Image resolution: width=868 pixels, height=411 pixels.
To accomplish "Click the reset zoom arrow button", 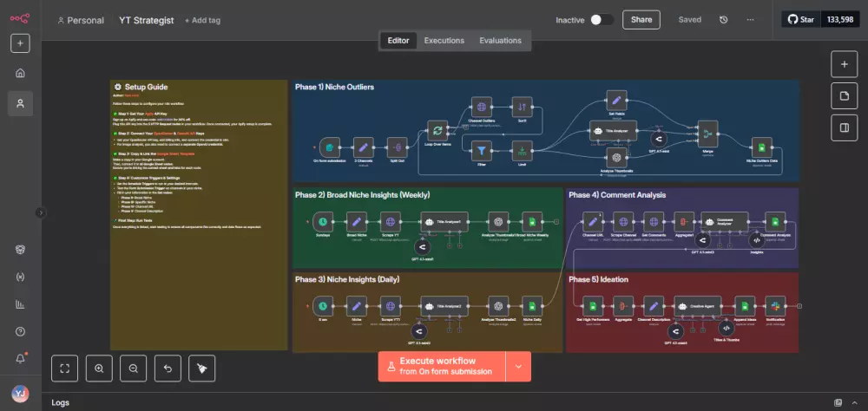I will pyautogui.click(x=168, y=369).
